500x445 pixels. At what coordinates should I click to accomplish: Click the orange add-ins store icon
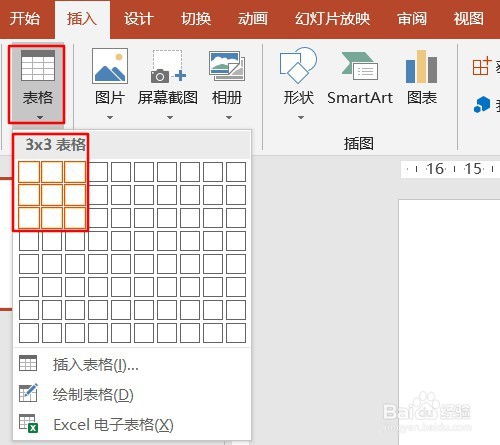point(481,66)
